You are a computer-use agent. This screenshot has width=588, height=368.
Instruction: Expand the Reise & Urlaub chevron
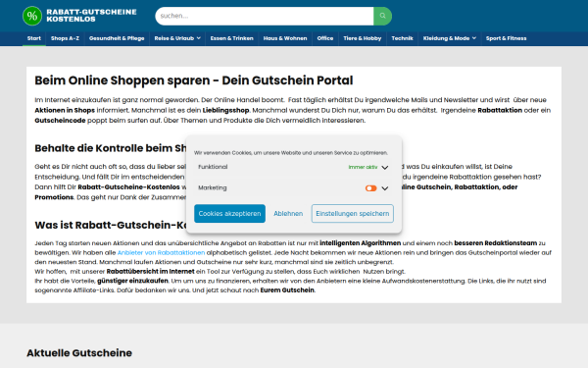tap(198, 38)
